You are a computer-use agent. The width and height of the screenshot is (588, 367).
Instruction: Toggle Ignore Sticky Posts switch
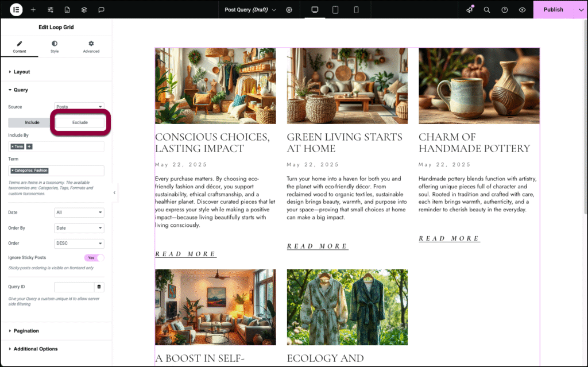tap(94, 258)
